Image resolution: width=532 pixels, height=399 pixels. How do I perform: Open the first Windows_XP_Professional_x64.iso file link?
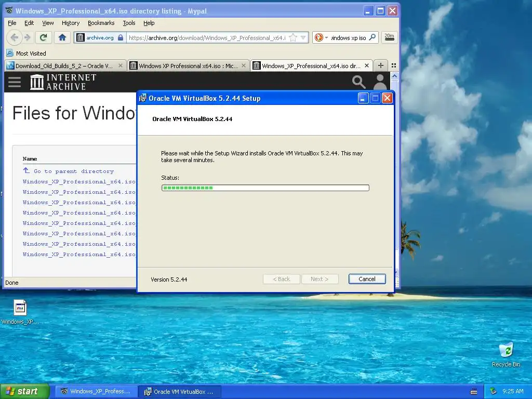click(79, 181)
